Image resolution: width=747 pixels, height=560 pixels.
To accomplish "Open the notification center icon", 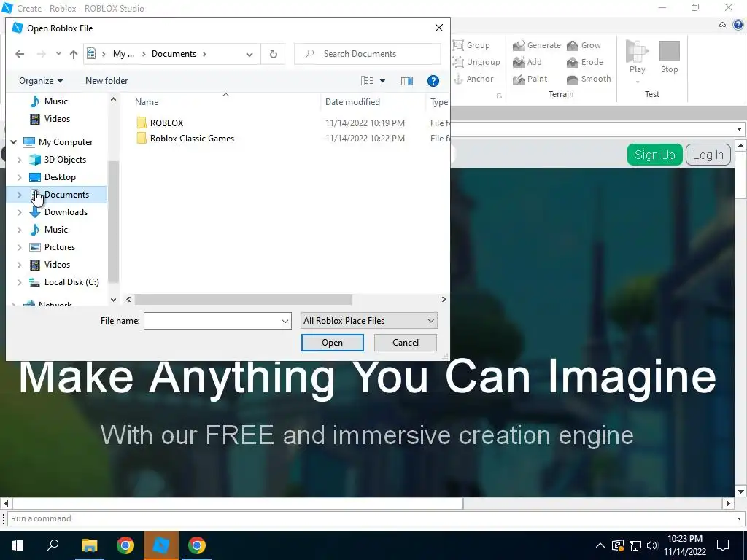I will (x=723, y=545).
